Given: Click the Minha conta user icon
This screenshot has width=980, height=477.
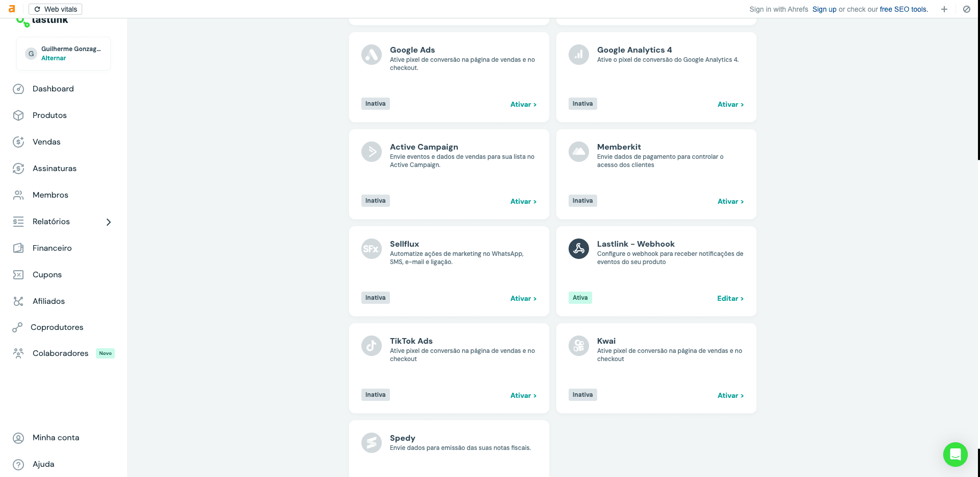Looking at the screenshot, I should [18, 438].
